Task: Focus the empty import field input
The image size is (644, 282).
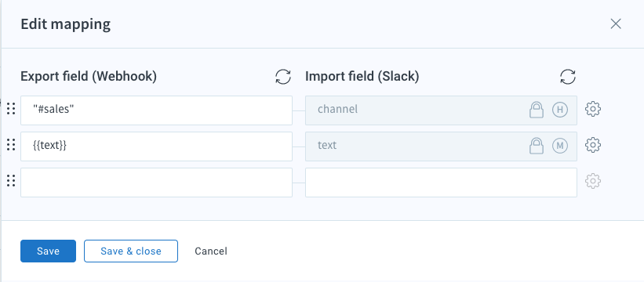Action: [x=441, y=183]
